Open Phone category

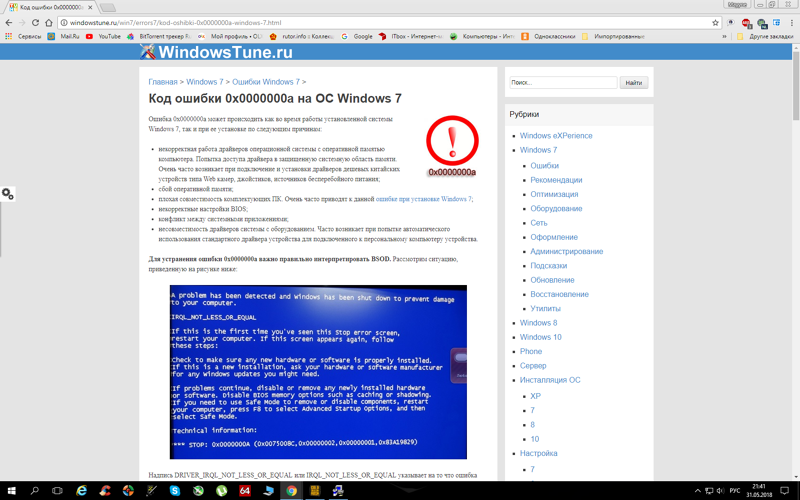[x=531, y=351]
